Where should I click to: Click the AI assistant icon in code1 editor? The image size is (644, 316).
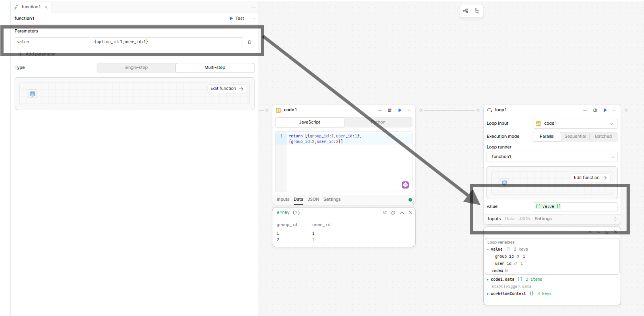click(x=405, y=185)
